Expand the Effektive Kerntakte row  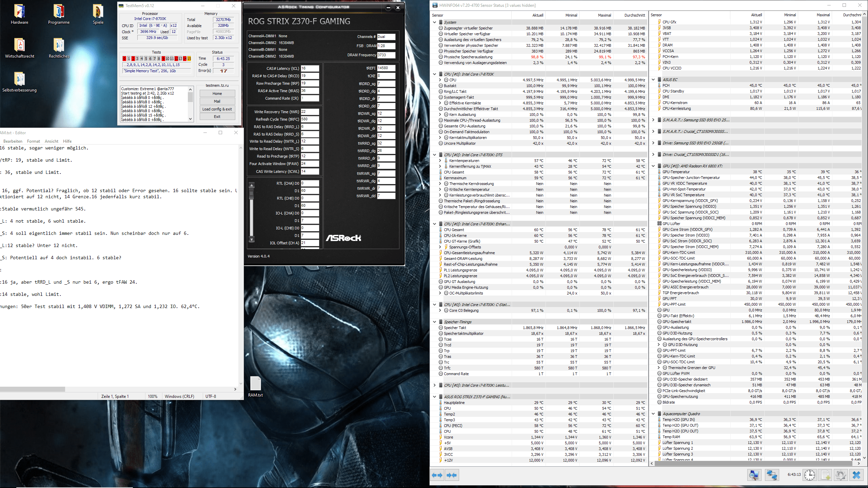[x=440, y=103]
